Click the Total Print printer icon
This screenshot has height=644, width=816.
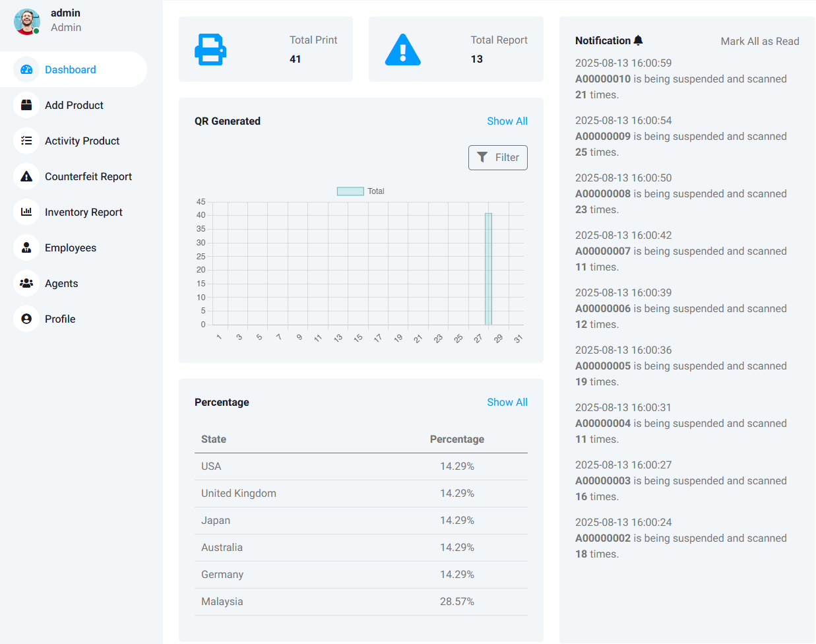pyautogui.click(x=210, y=49)
